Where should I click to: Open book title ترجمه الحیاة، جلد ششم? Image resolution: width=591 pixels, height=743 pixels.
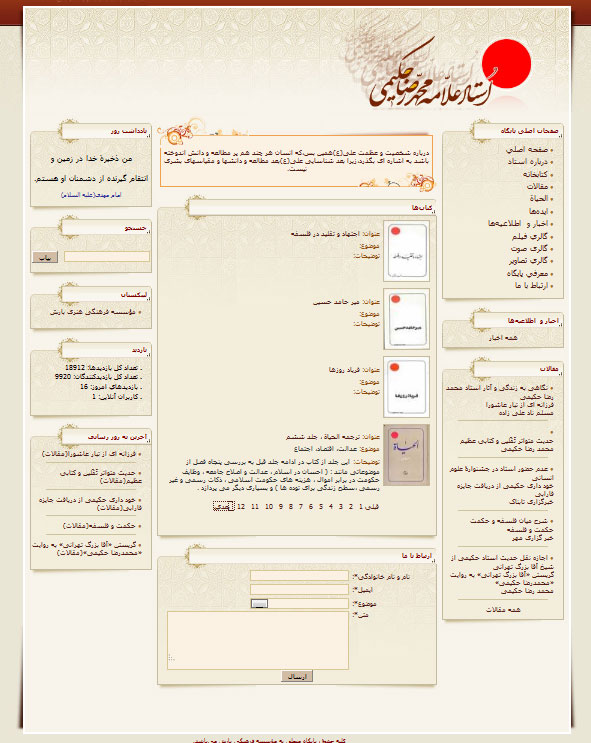point(323,437)
